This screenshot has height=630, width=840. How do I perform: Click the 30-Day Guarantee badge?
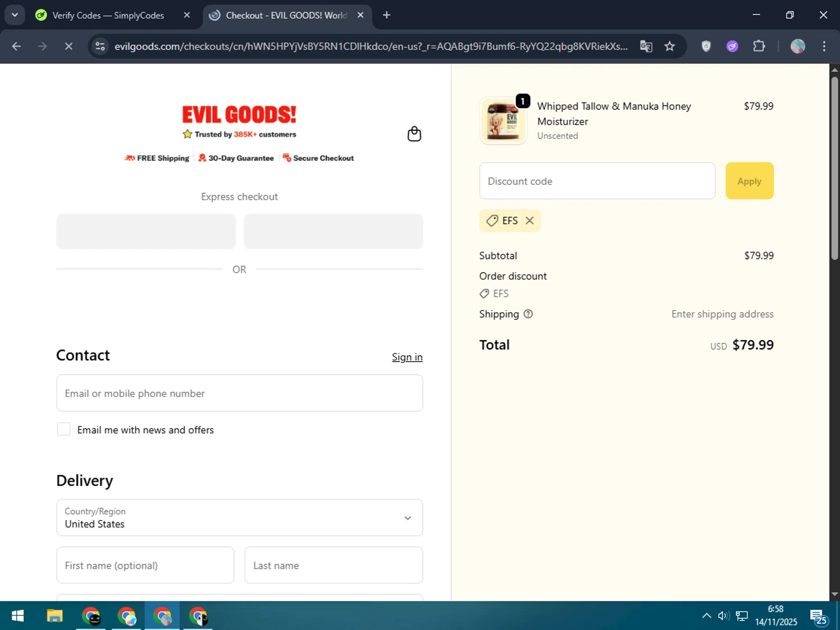pos(236,158)
